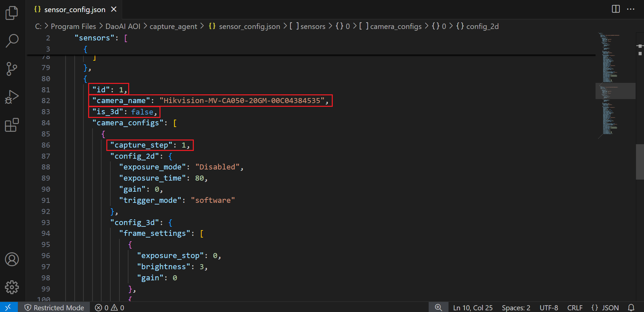Click the vertical scrollbar thumb
Image resolution: width=644 pixels, height=312 pixels.
pos(640,162)
